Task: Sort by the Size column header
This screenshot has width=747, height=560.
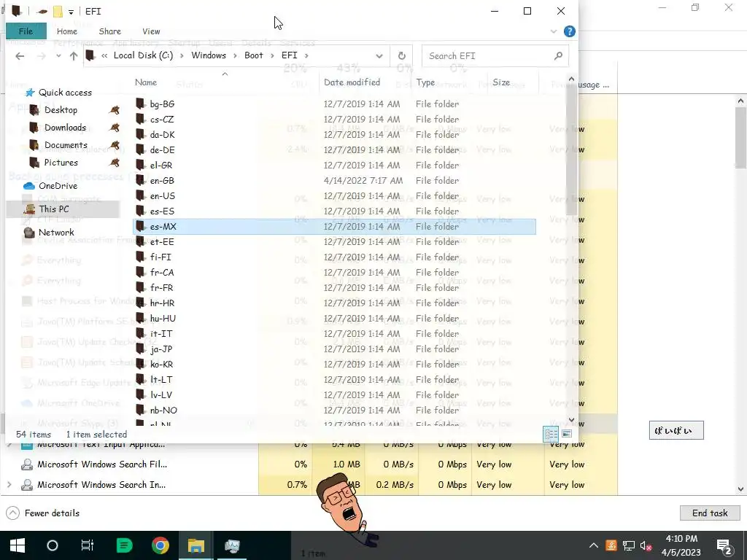Action: click(x=500, y=82)
